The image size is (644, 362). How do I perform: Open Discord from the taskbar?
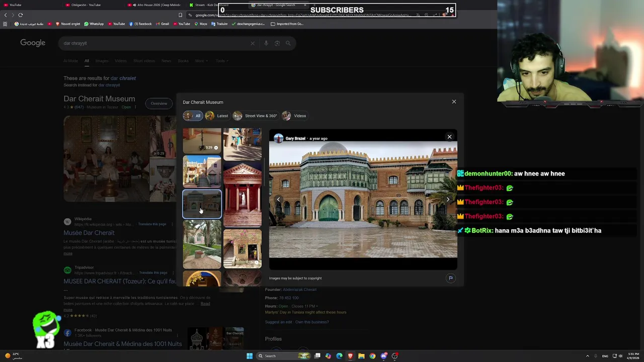[x=384, y=356]
